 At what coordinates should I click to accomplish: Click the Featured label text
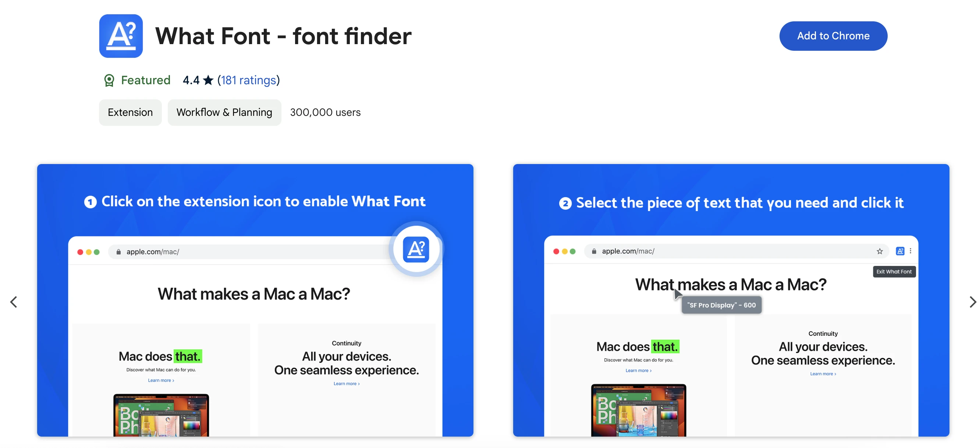click(x=146, y=80)
